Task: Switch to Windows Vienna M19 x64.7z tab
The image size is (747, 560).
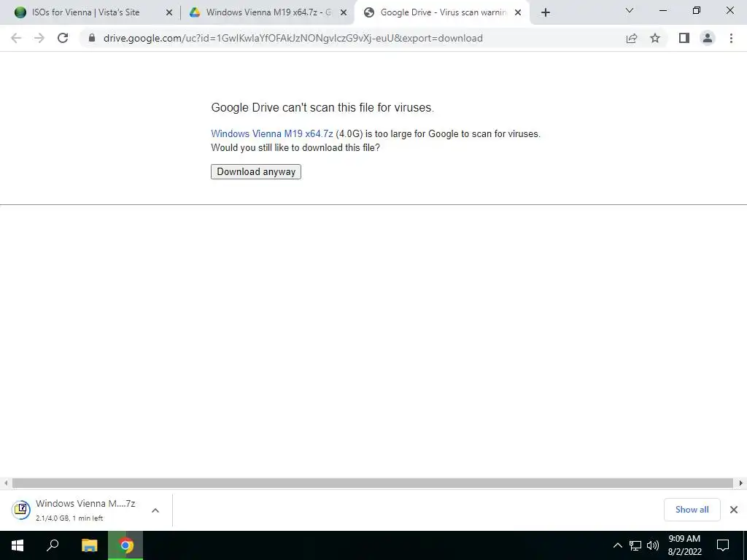Action: (268, 12)
